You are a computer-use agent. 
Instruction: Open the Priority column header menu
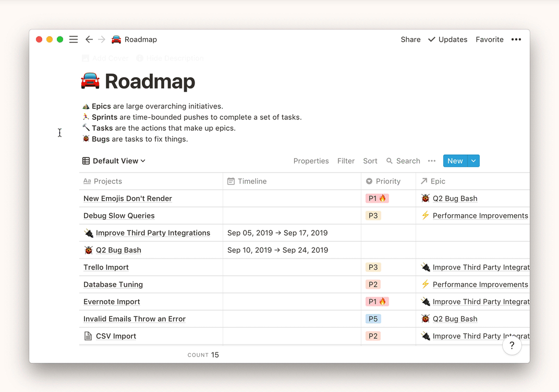388,181
